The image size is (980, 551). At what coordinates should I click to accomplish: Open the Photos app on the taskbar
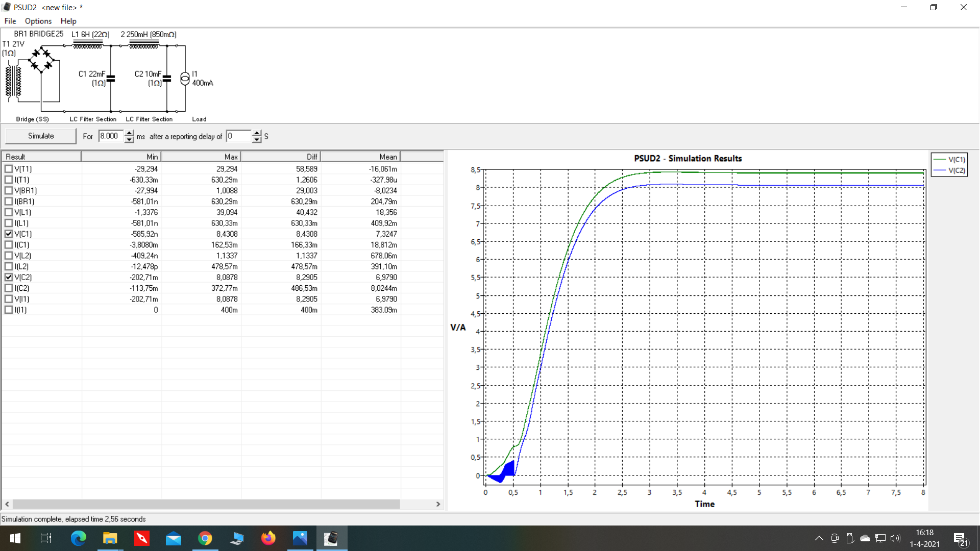300,538
